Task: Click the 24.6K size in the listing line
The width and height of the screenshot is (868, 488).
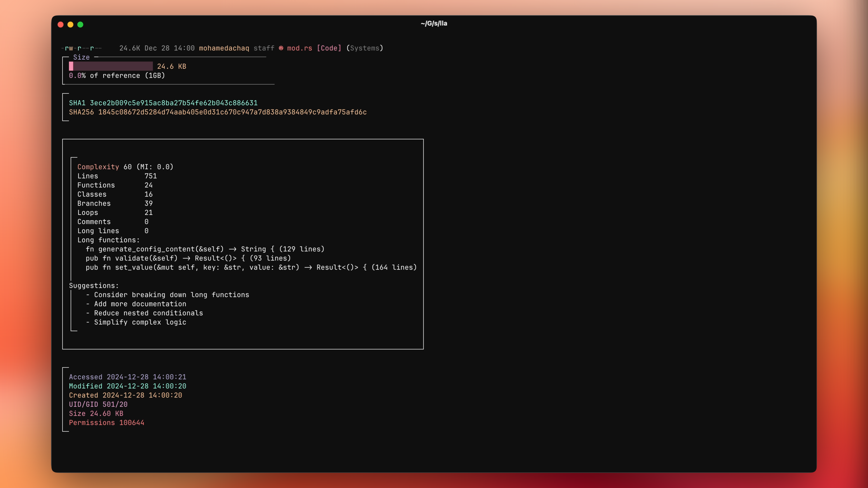Action: click(x=130, y=48)
